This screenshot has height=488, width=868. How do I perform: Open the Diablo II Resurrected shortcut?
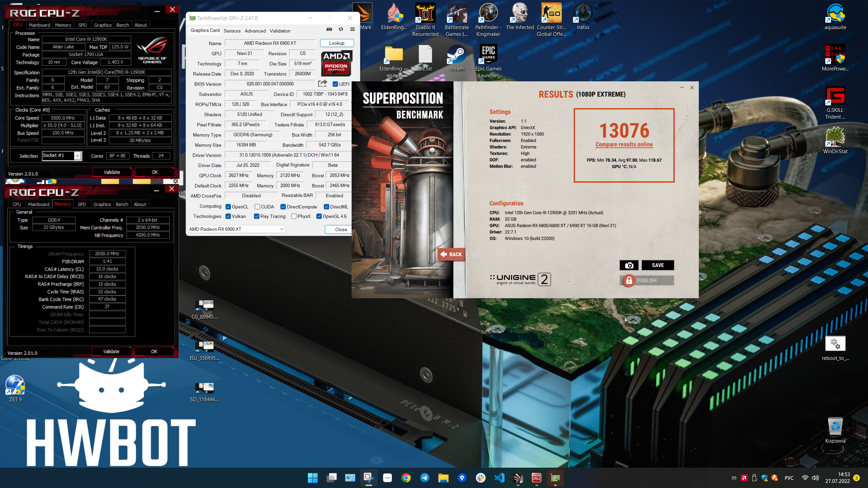click(x=425, y=20)
